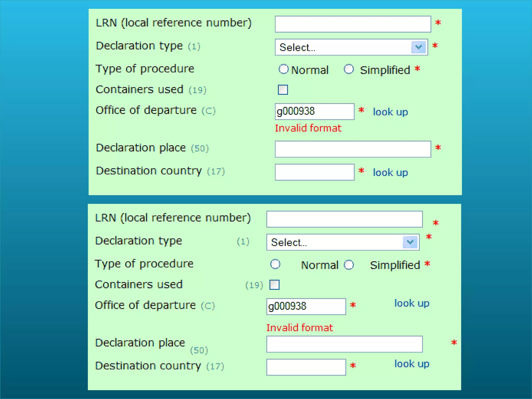
Task: Click the top form's Declaration place field
Action: [353, 149]
